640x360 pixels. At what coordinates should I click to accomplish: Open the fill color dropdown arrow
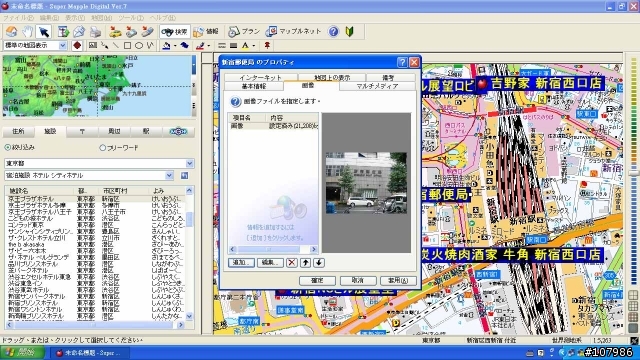pos(175,45)
